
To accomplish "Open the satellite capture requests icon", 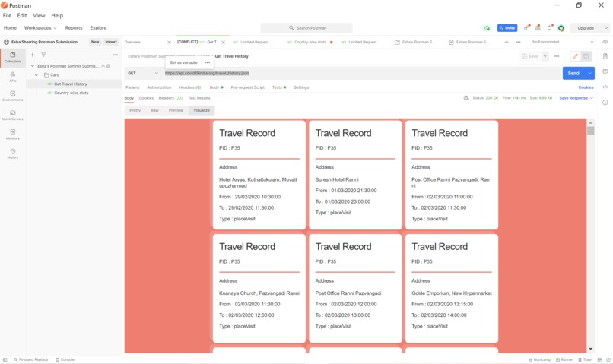I will tap(527, 27).
